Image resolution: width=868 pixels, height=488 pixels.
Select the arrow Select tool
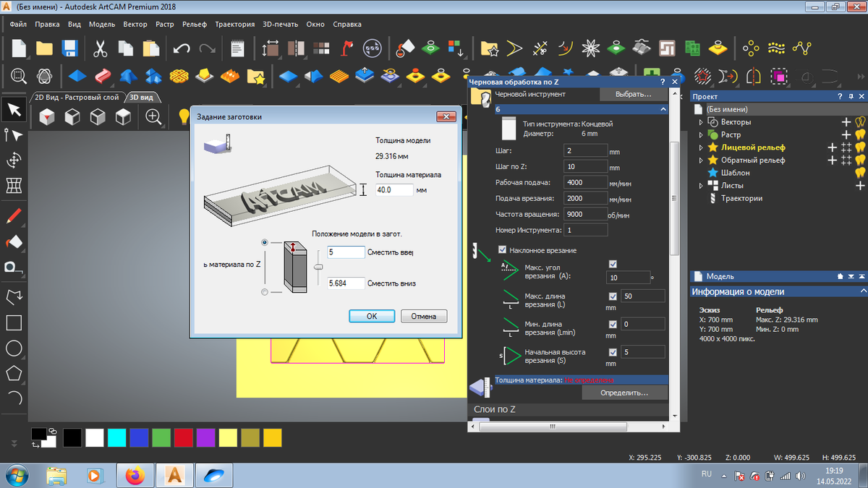[13, 109]
